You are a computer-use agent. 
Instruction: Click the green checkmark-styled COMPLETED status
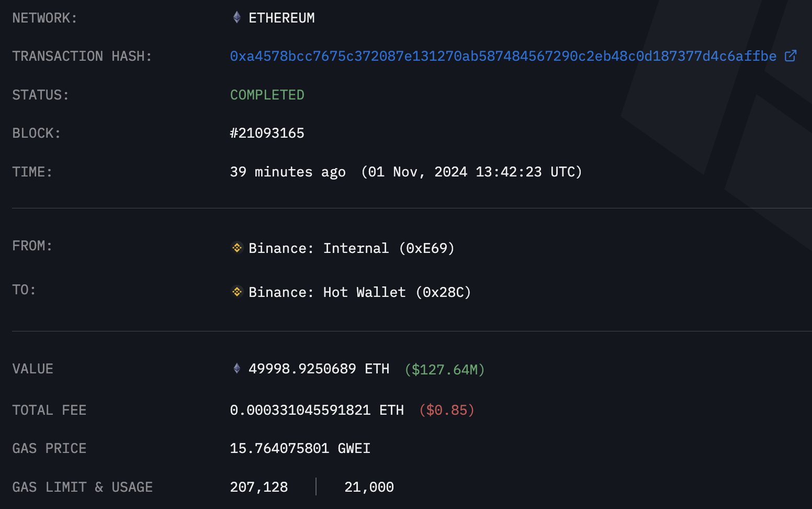267,95
